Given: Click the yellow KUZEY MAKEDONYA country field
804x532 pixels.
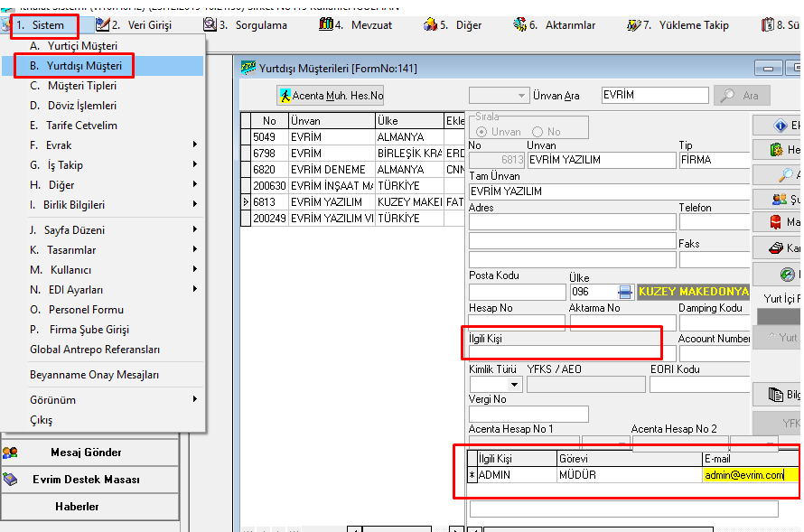Looking at the screenshot, I should coord(693,292).
